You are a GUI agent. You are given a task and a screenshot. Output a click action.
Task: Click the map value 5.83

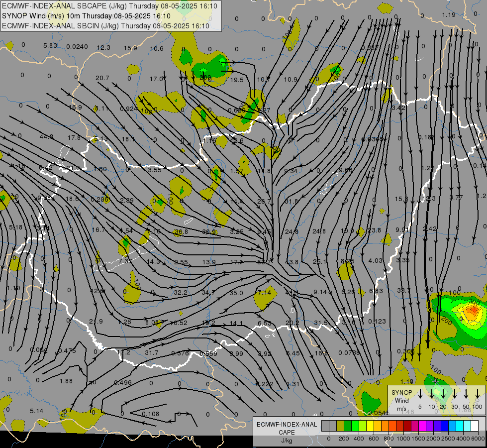click(x=50, y=45)
